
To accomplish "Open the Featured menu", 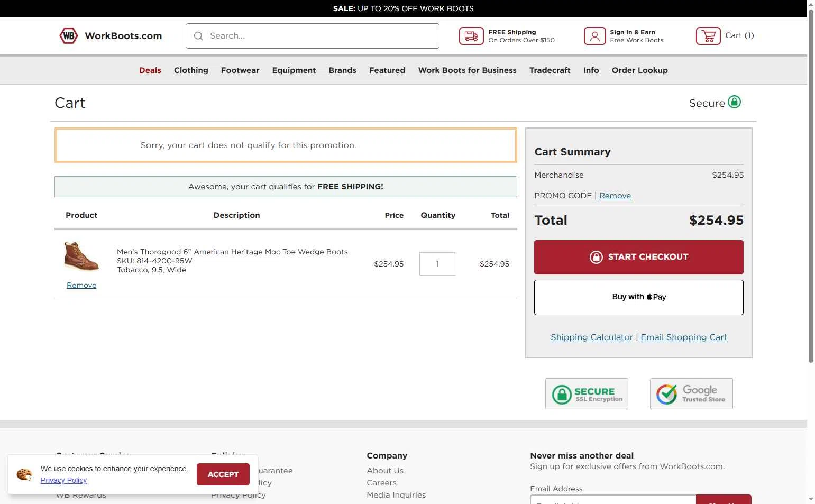I will pyautogui.click(x=387, y=70).
